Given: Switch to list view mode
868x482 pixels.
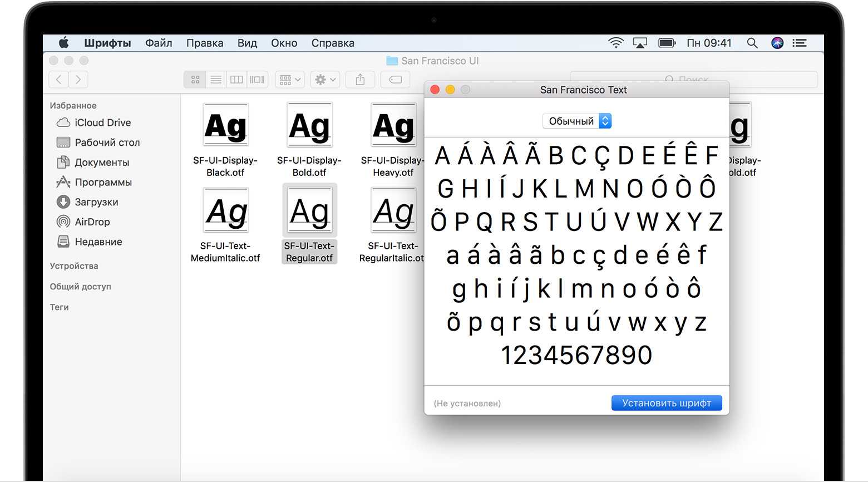Looking at the screenshot, I should point(216,80).
